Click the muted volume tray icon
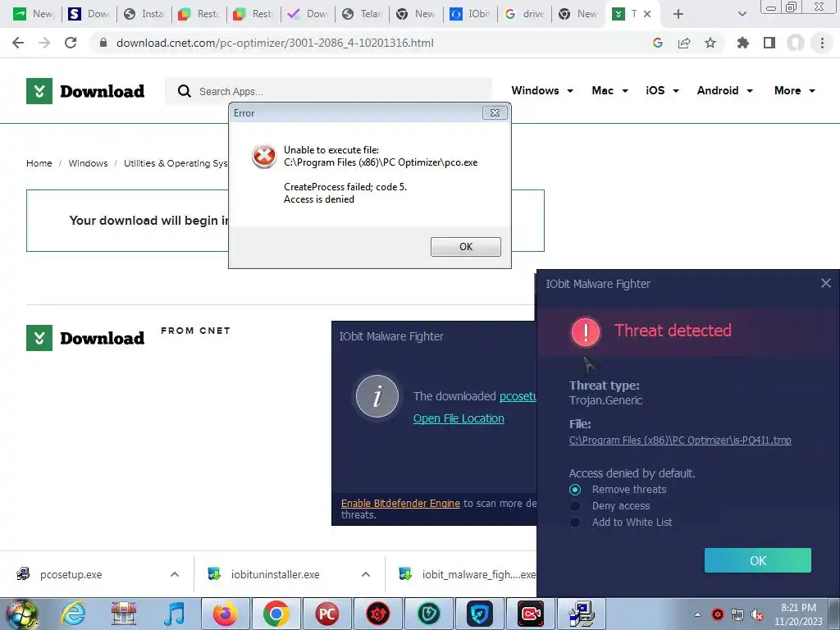 pos(757,615)
